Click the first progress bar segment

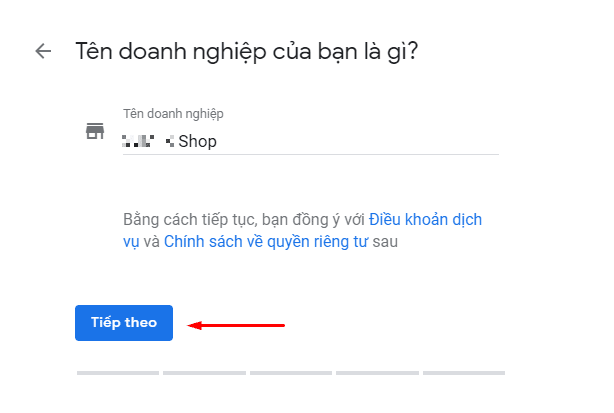coord(117,373)
